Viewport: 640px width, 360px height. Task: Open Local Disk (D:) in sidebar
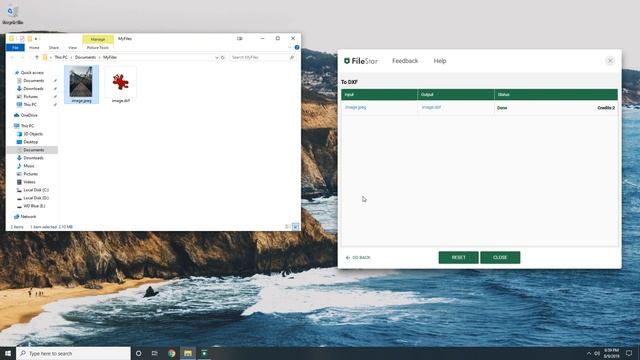tap(36, 198)
